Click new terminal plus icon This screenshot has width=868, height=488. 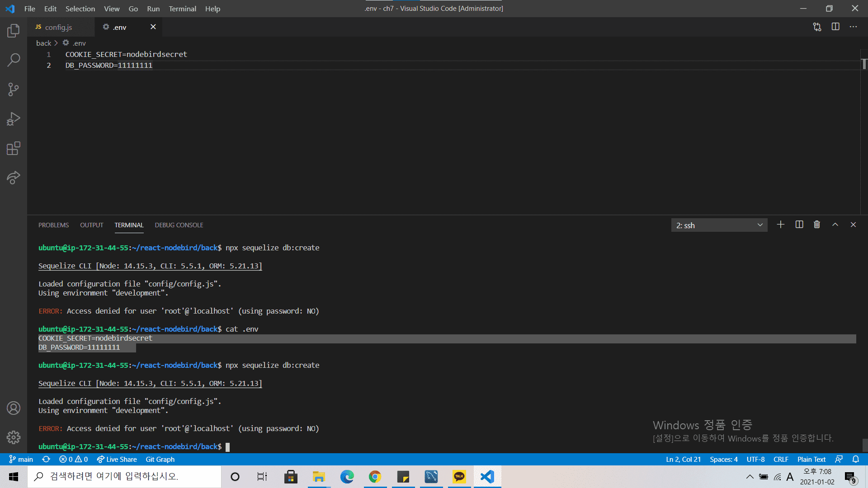coord(781,225)
